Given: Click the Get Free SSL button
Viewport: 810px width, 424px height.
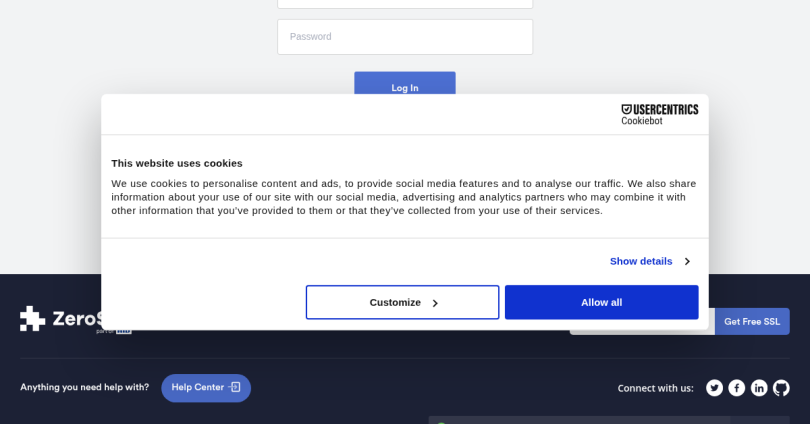Looking at the screenshot, I should click(752, 321).
